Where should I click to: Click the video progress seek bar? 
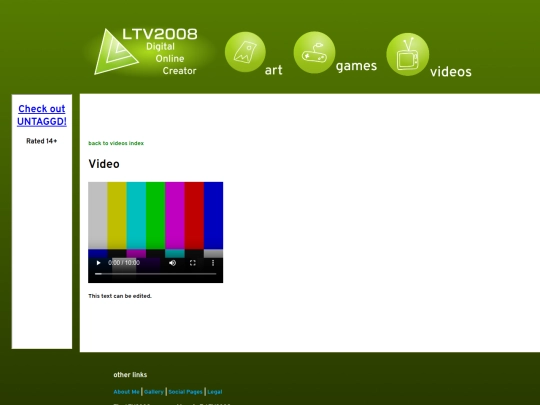coord(156,274)
